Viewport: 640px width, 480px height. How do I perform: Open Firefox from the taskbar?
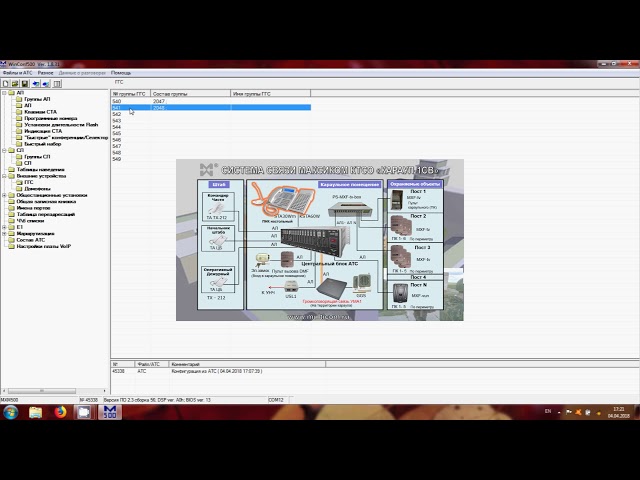point(60,412)
